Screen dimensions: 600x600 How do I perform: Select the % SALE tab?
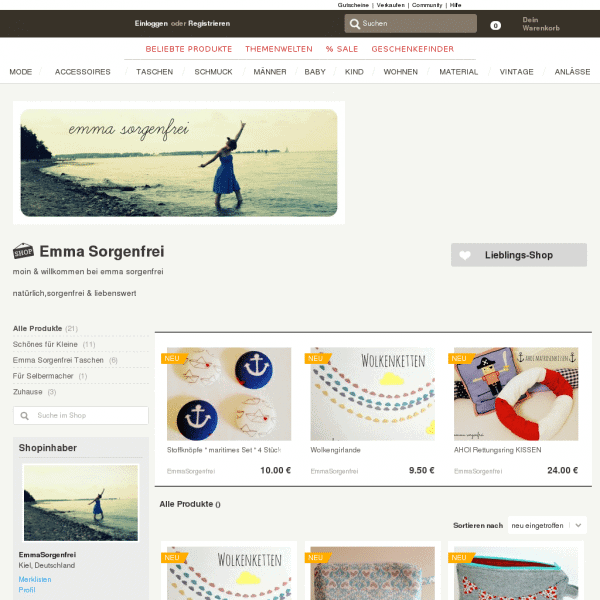(342, 49)
